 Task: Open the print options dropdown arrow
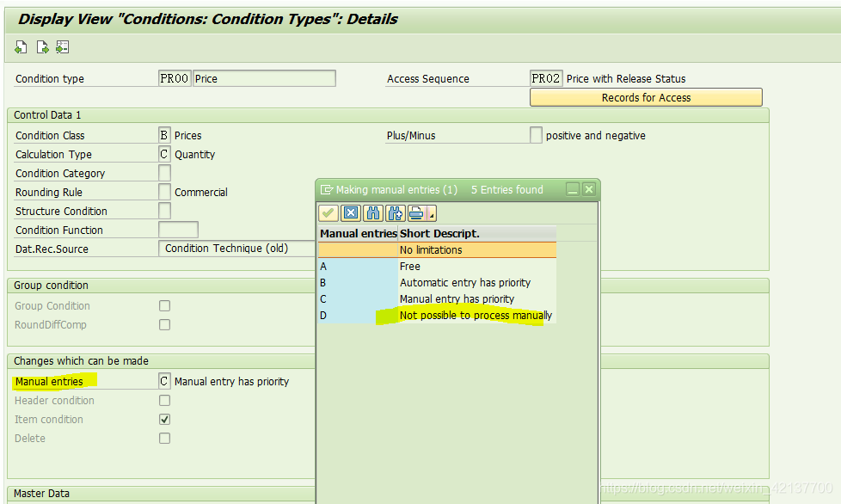pos(432,215)
